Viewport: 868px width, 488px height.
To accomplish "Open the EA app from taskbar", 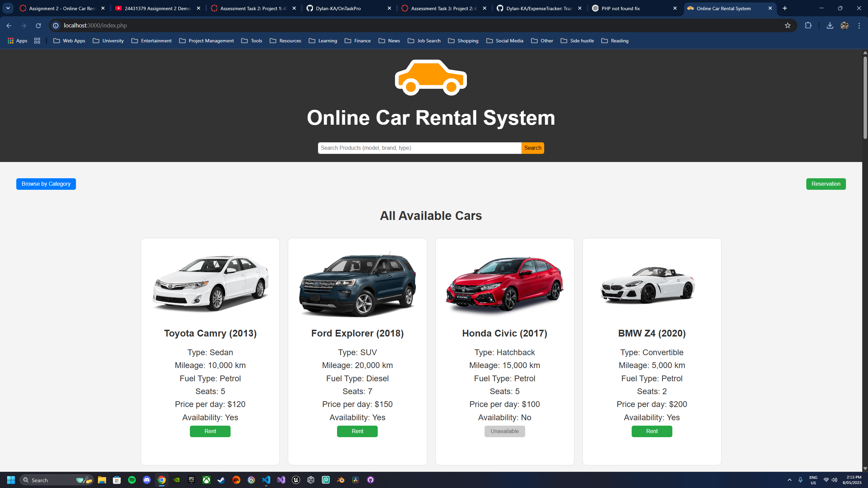I will coord(236,480).
